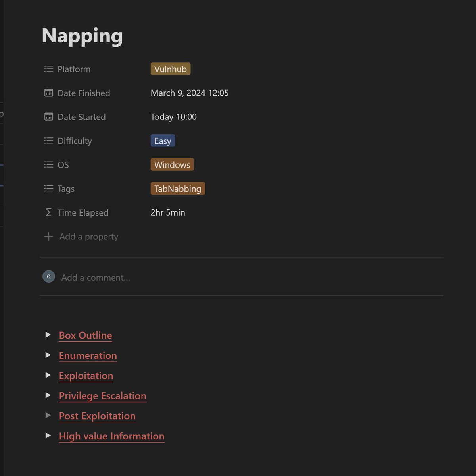The image size is (476, 476).
Task: Click the OS property label
Action: pos(63,165)
